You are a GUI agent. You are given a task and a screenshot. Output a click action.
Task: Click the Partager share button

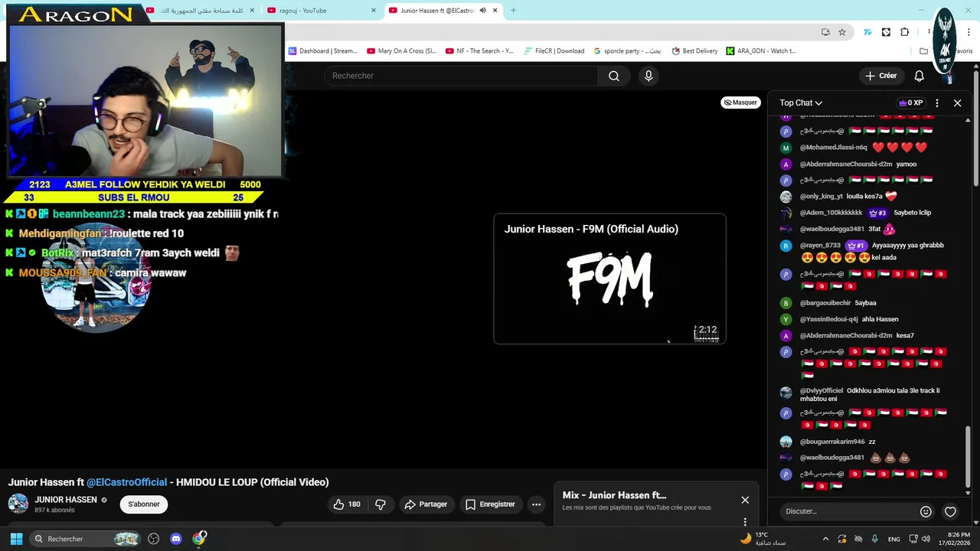pos(426,504)
